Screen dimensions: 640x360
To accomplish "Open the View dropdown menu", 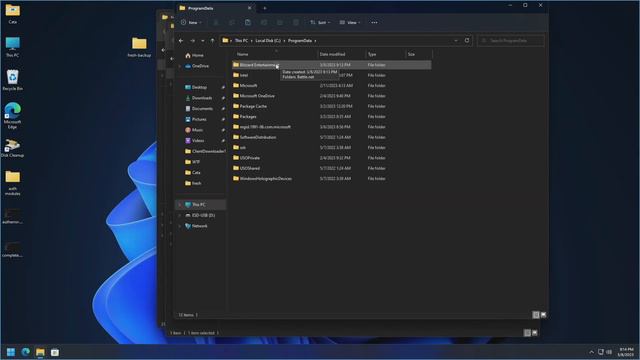I will 350,22.
